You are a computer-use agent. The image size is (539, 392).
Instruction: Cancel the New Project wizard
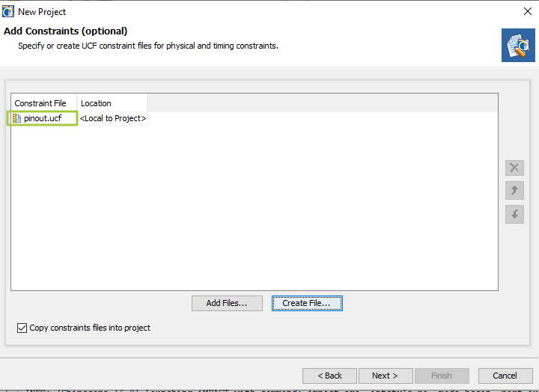point(504,376)
